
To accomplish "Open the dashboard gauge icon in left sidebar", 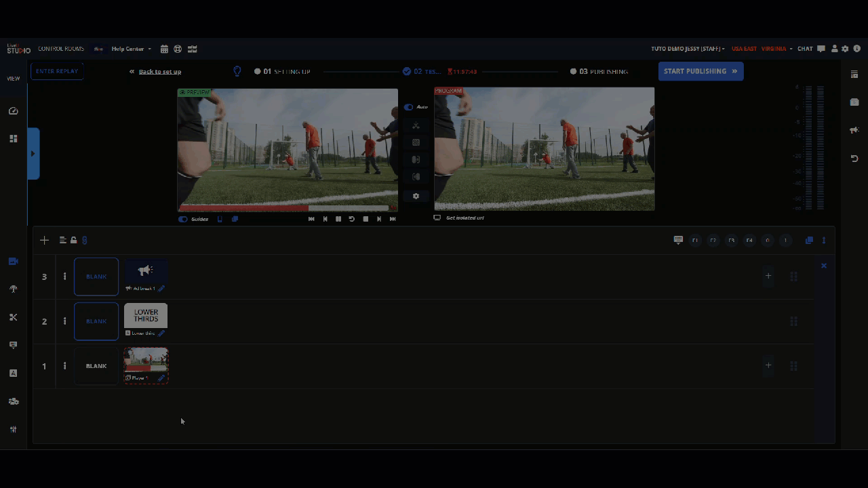I will click(x=13, y=110).
